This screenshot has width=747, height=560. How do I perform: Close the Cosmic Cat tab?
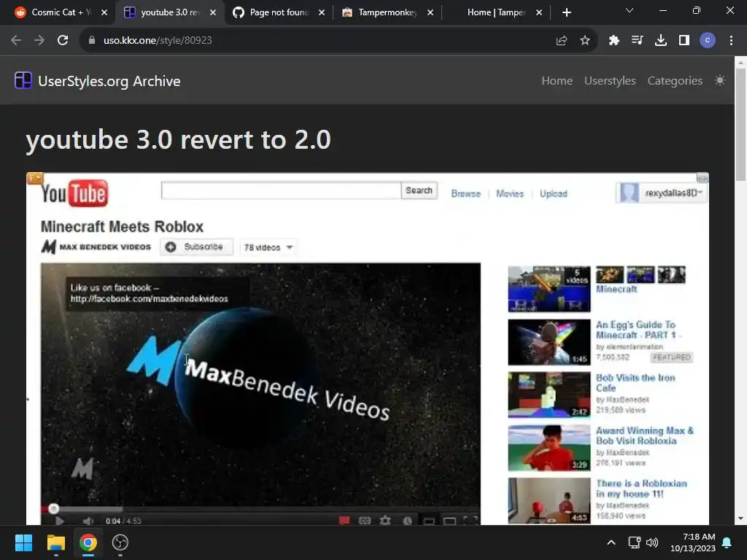tap(104, 13)
